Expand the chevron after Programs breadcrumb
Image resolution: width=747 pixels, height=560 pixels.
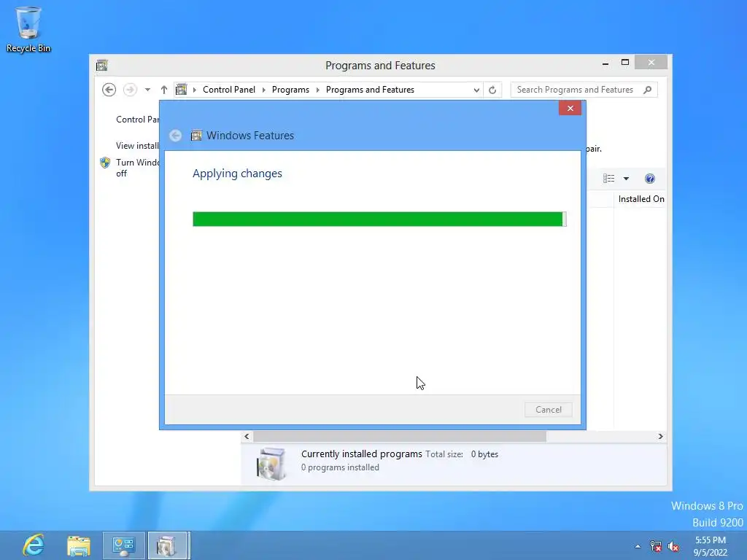(318, 90)
